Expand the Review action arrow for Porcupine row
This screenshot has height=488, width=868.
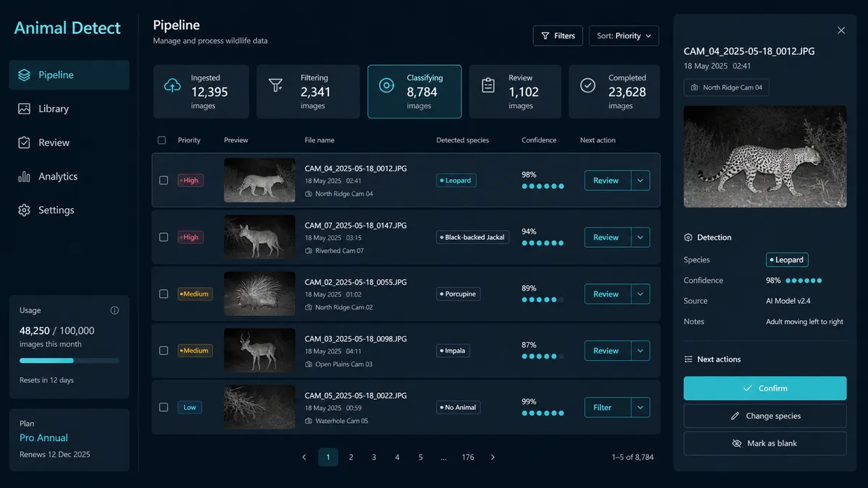pos(640,294)
